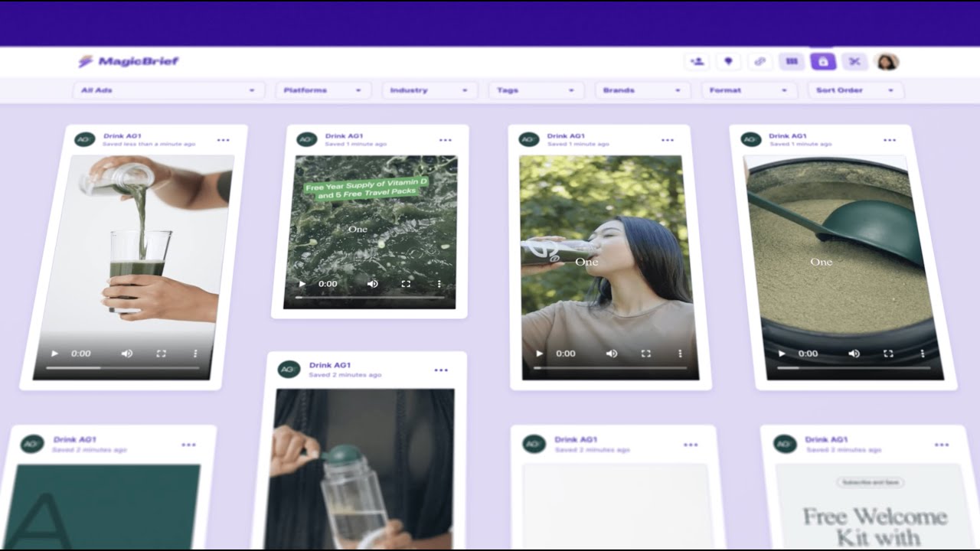Image resolution: width=980 pixels, height=551 pixels.
Task: Click the invite teammate icon in the toolbar
Action: pos(698,61)
